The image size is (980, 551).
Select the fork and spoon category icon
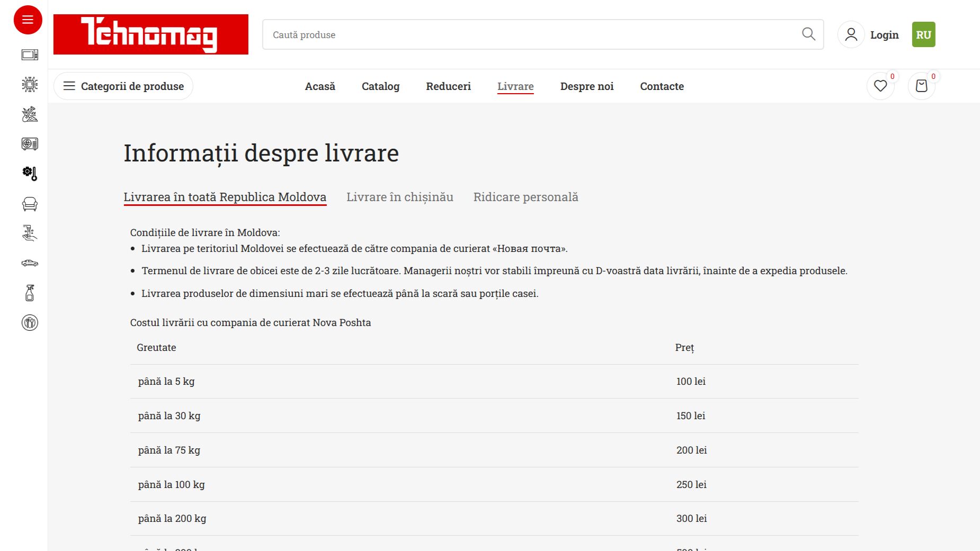click(30, 322)
